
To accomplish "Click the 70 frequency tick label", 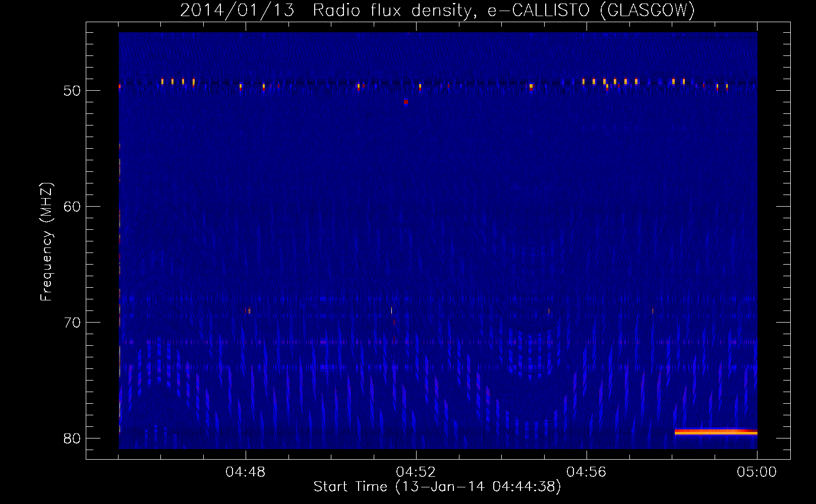I will point(72,323).
